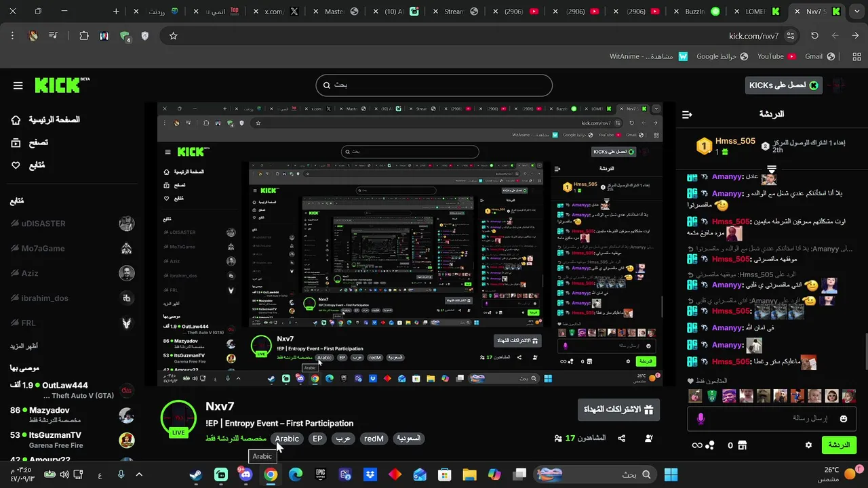Open Microsoft Edge from the taskbar
Image resolution: width=868 pixels, height=488 pixels.
tap(296, 474)
